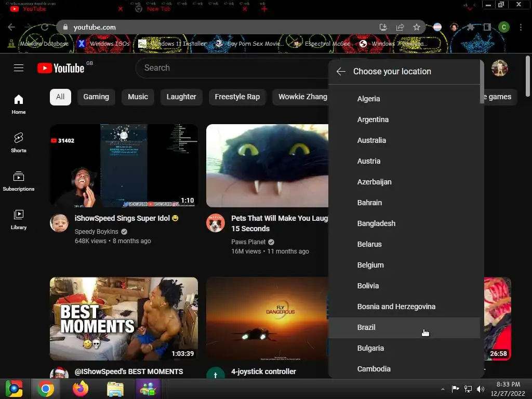Image resolution: width=532 pixels, height=399 pixels.
Task: Open Firefox from the taskbar
Action: coord(81,389)
